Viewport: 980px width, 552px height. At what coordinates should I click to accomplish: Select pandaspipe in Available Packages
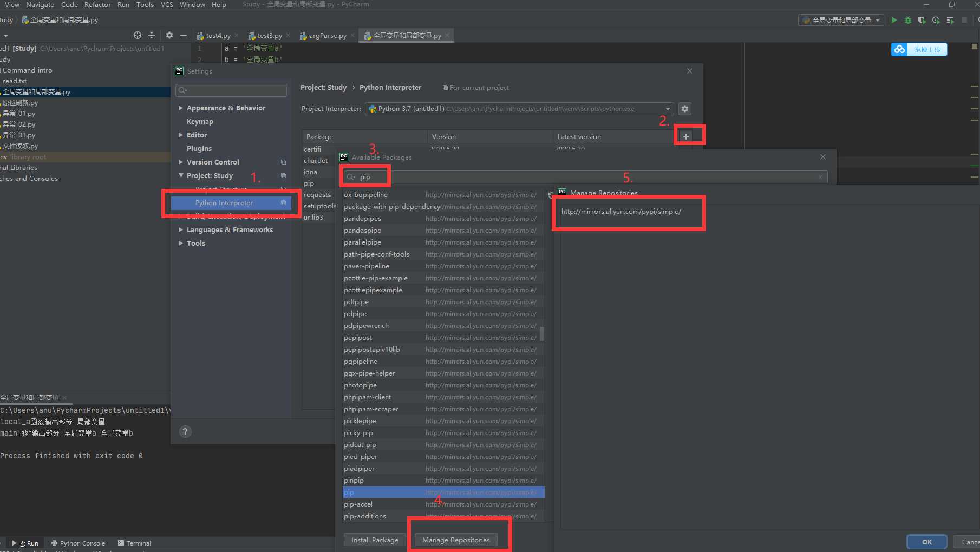tap(443, 230)
